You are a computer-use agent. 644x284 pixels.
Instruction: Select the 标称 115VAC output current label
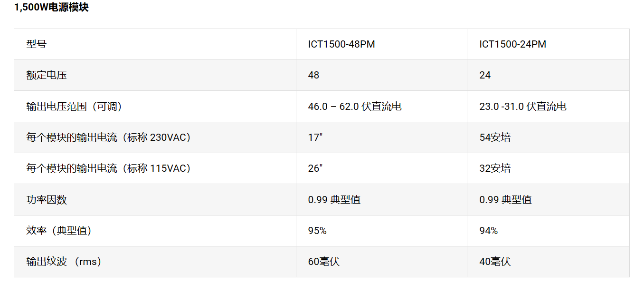(x=109, y=168)
